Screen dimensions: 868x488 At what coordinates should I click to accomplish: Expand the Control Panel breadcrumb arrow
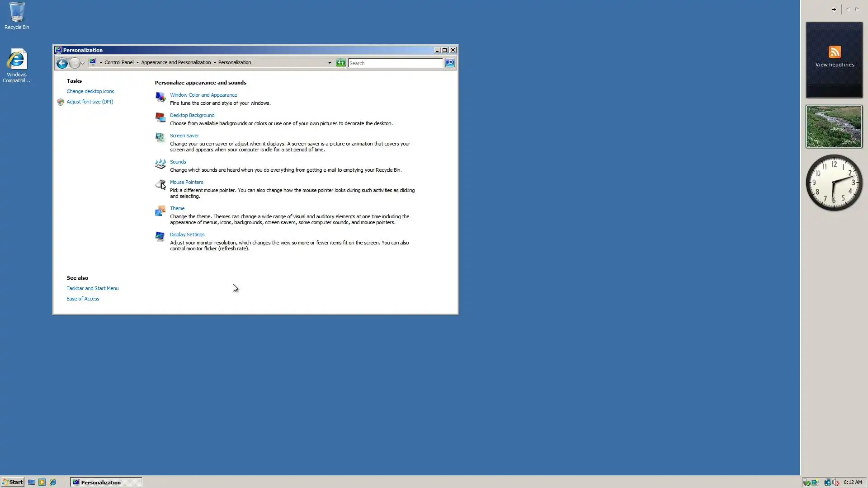137,63
